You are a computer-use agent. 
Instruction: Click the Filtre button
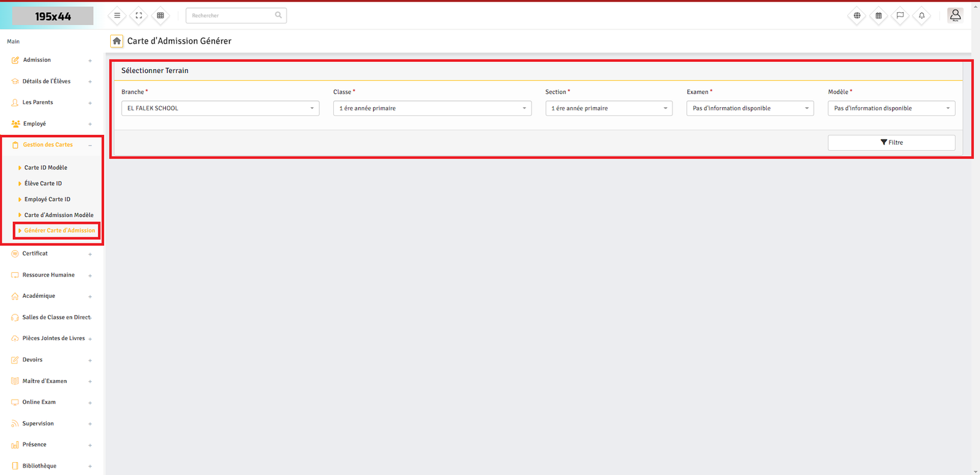point(891,142)
